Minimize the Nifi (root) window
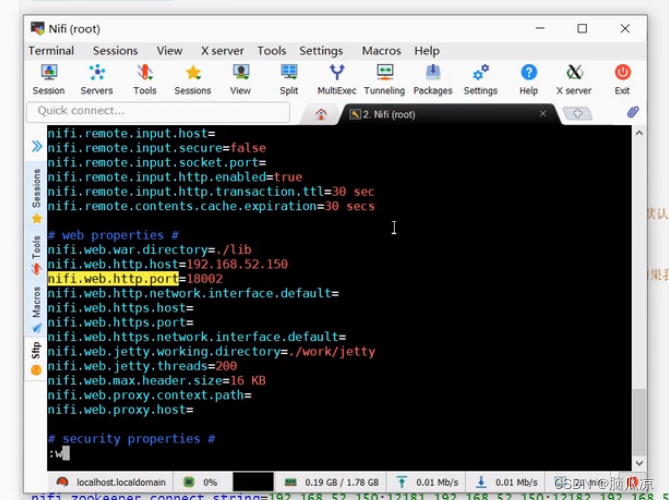The height and width of the screenshot is (500, 669). 540,29
